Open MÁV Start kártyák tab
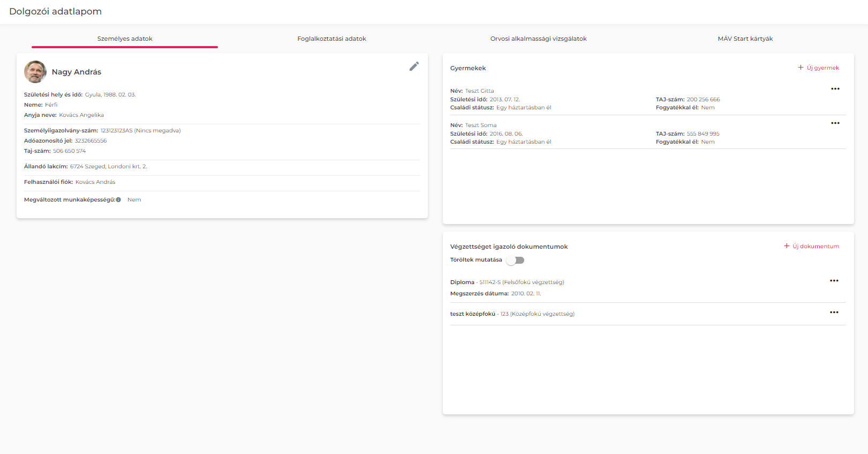Screen dimensions: 868x454 pos(745,39)
